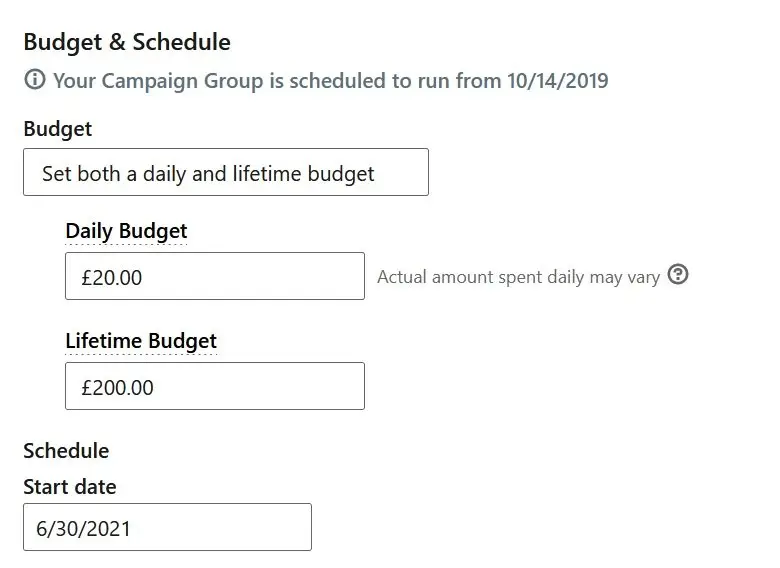Screen dimensions: 780x568
Task: Click the £200.00 value
Action: pyautogui.click(x=118, y=387)
